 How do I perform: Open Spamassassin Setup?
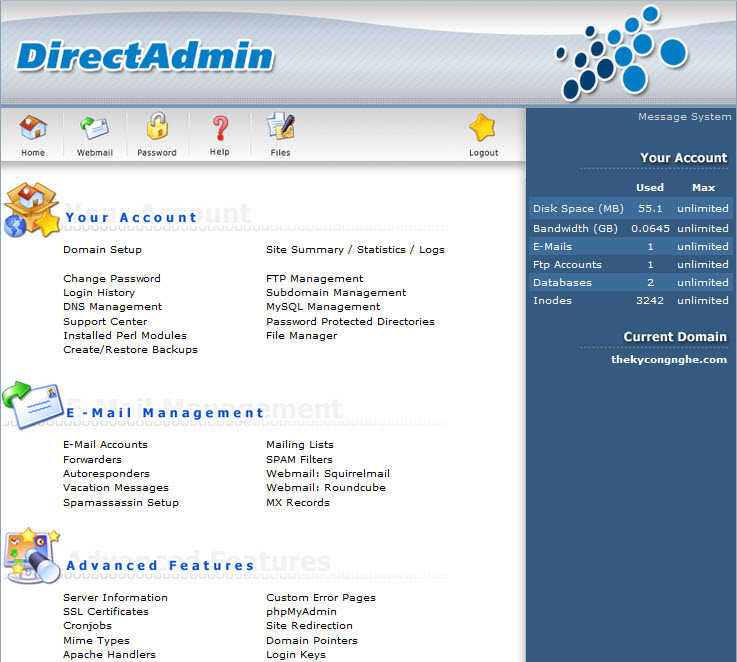[x=121, y=503]
